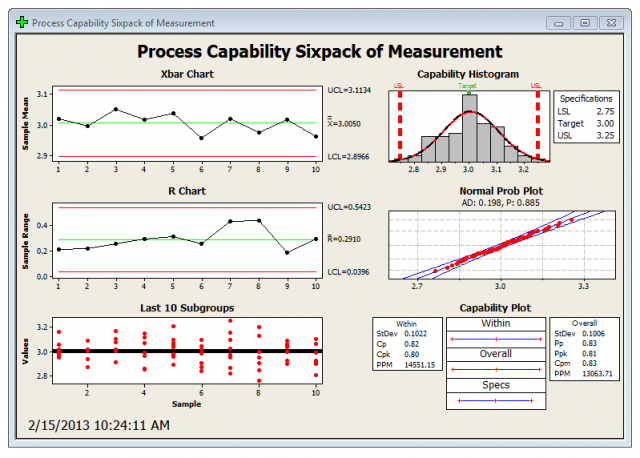Select the UCL=3.1134 label on Xbar chart
This screenshot has width=640, height=458.
pyautogui.click(x=349, y=90)
